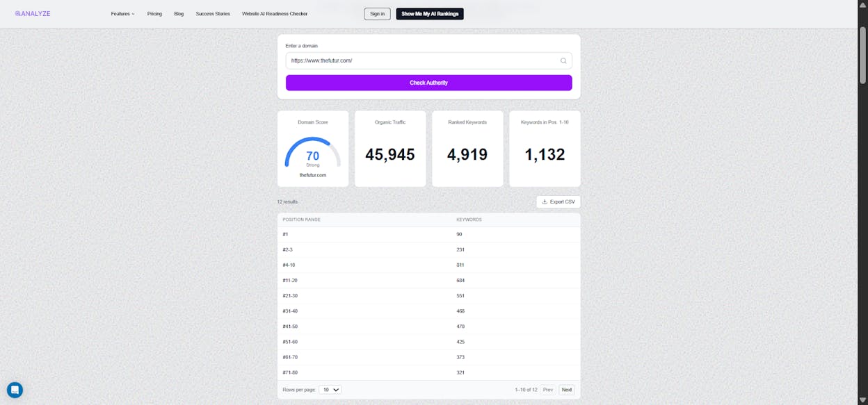Click keyword count 684

pos(460,280)
